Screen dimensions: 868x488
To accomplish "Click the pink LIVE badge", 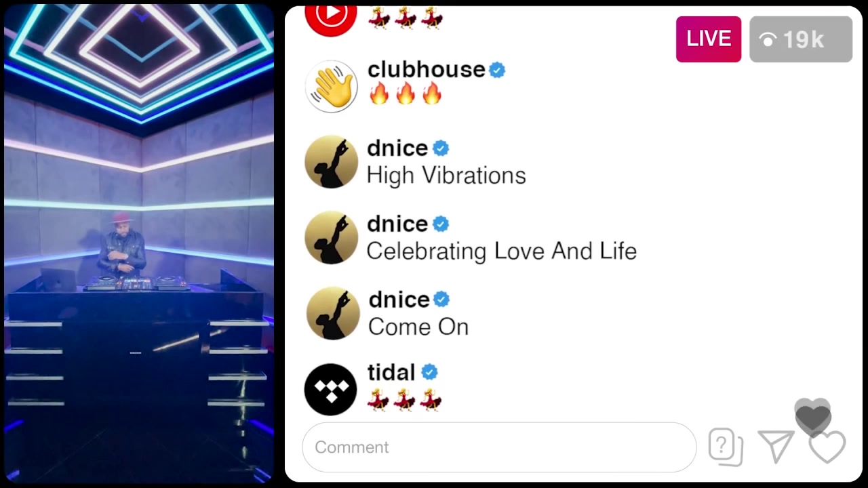I will (x=709, y=39).
